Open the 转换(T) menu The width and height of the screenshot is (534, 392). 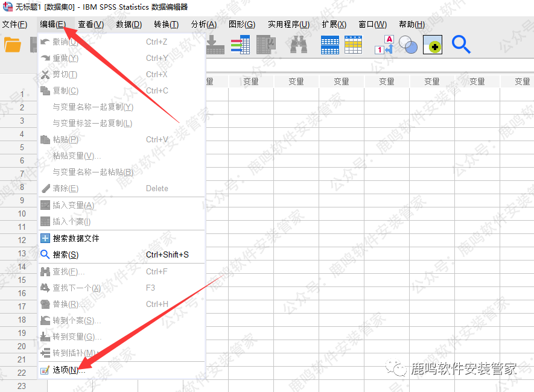tap(167, 25)
